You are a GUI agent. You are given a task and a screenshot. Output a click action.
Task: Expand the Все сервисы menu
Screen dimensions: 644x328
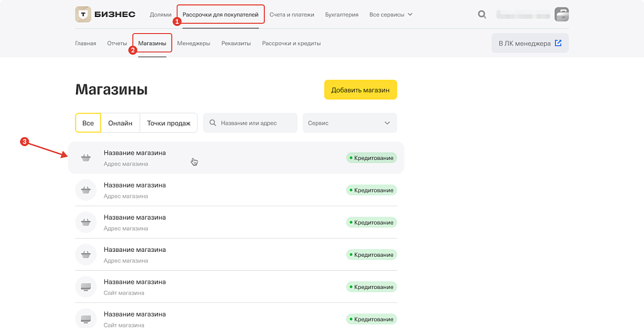tap(391, 14)
